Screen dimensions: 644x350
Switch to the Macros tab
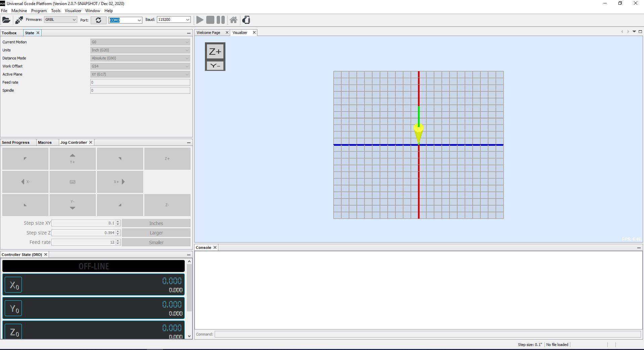(45, 142)
